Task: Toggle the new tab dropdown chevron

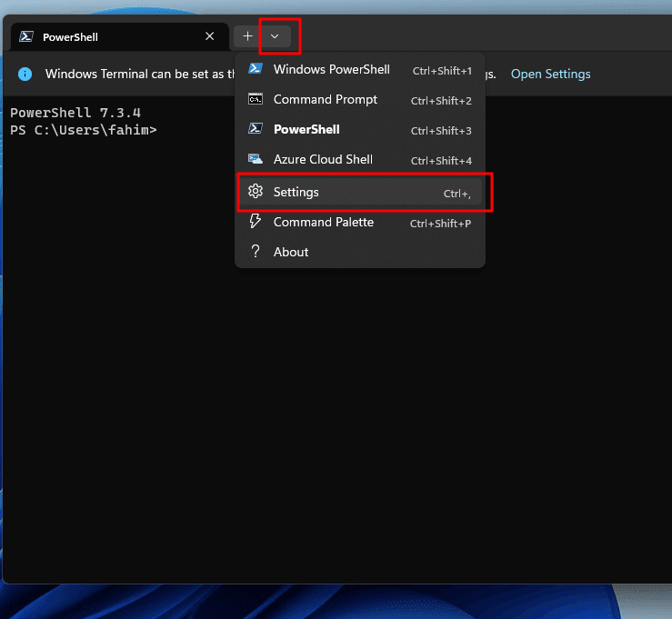Action: pos(275,36)
